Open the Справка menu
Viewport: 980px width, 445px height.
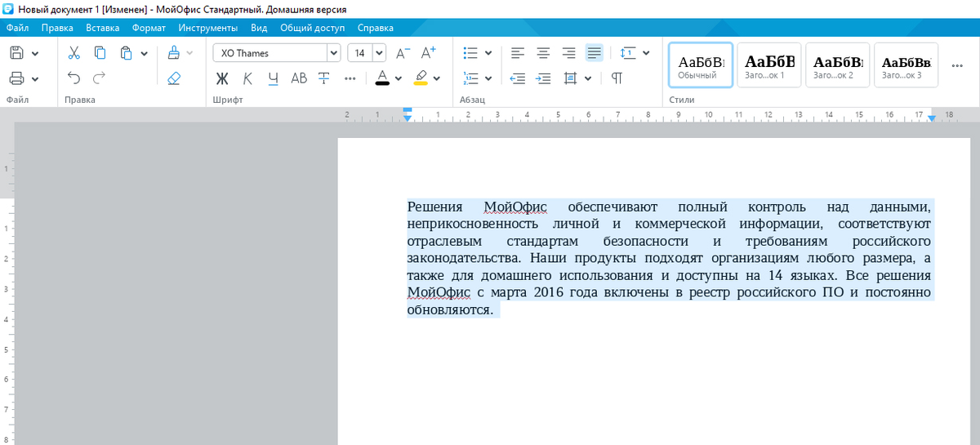(x=376, y=28)
